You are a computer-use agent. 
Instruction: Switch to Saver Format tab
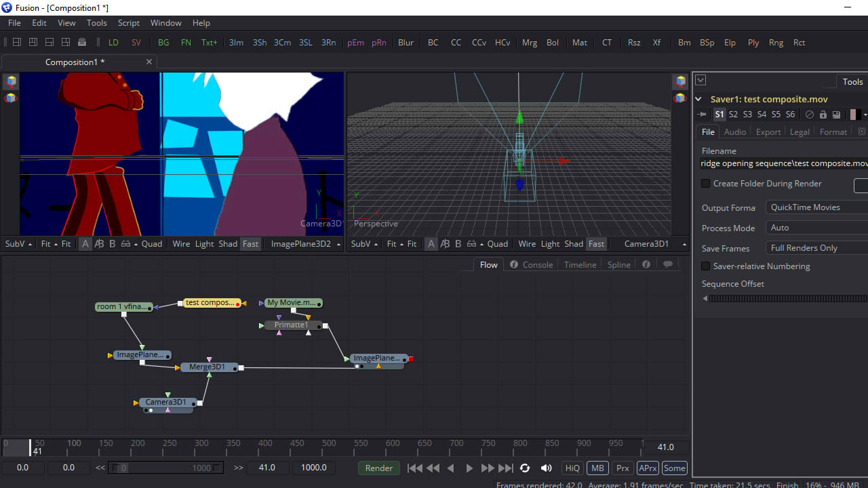833,132
